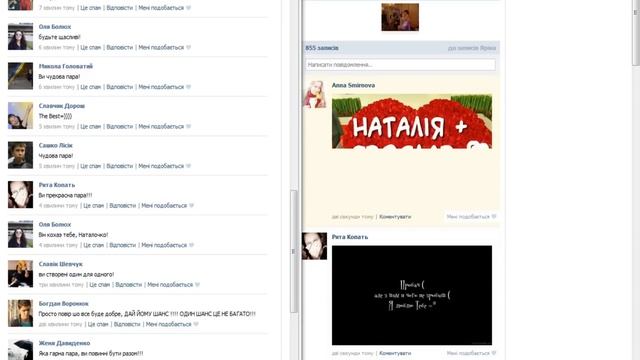
Task: Mark Сашко Лісік's comment as spam
Action: click(91, 166)
